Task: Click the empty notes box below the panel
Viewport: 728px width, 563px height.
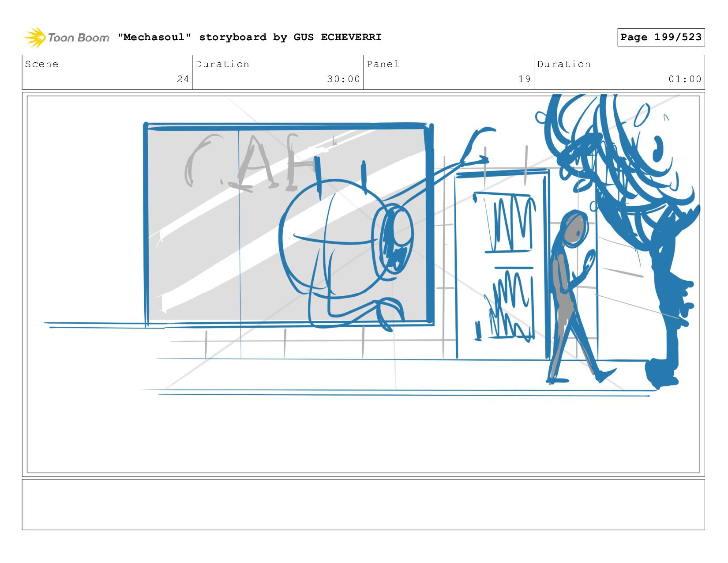Action: 363,505
